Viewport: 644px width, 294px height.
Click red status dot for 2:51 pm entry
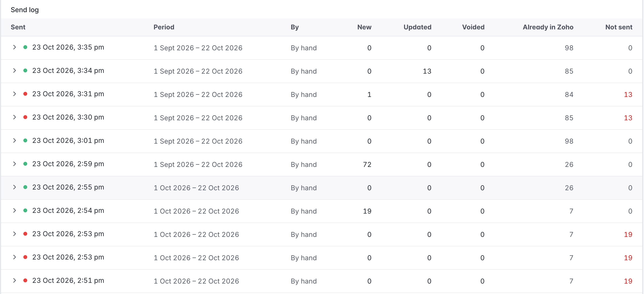[25, 280]
